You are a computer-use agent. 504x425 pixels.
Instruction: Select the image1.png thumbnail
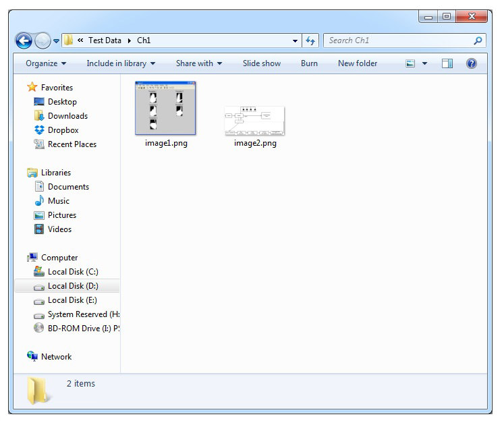165,108
